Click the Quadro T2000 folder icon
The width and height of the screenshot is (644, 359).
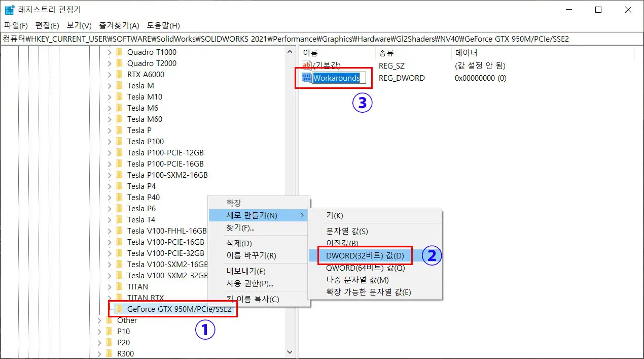120,63
